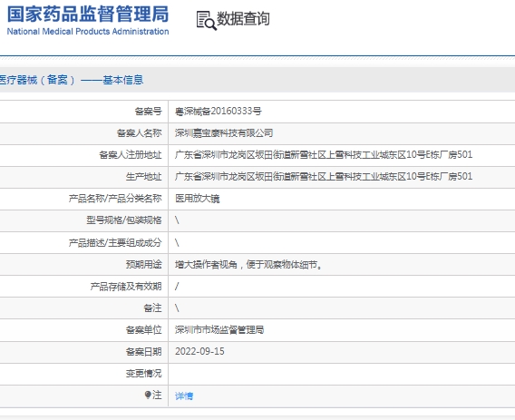Image resolution: width=515 pixels, height=420 pixels.
Task: Click National Medical Products Administration subtitle
Action: [88, 32]
